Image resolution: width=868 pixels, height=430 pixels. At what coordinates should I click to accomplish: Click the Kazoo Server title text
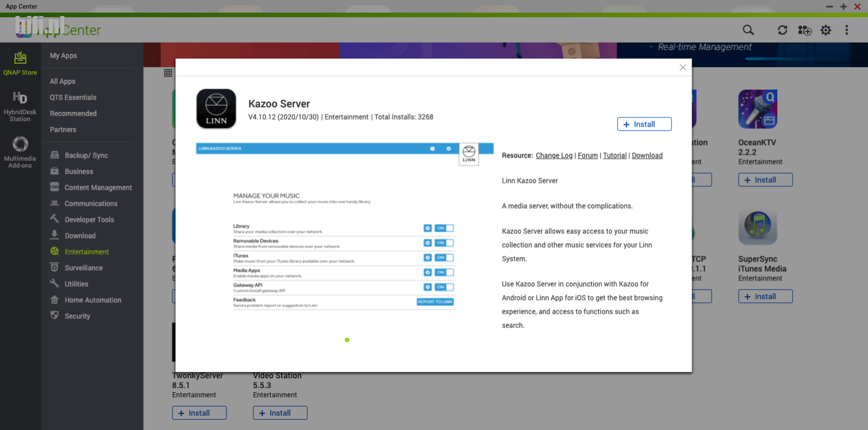click(x=279, y=104)
